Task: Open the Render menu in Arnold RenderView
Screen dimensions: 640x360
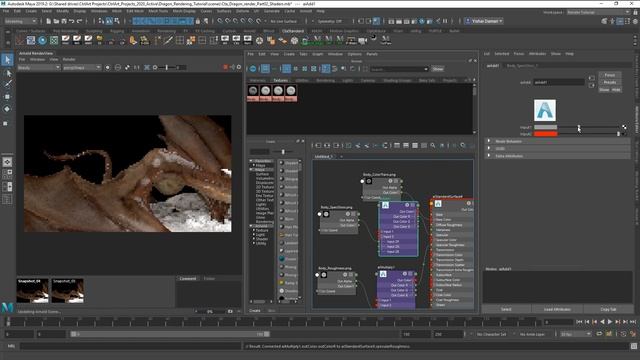Action: click(69, 60)
